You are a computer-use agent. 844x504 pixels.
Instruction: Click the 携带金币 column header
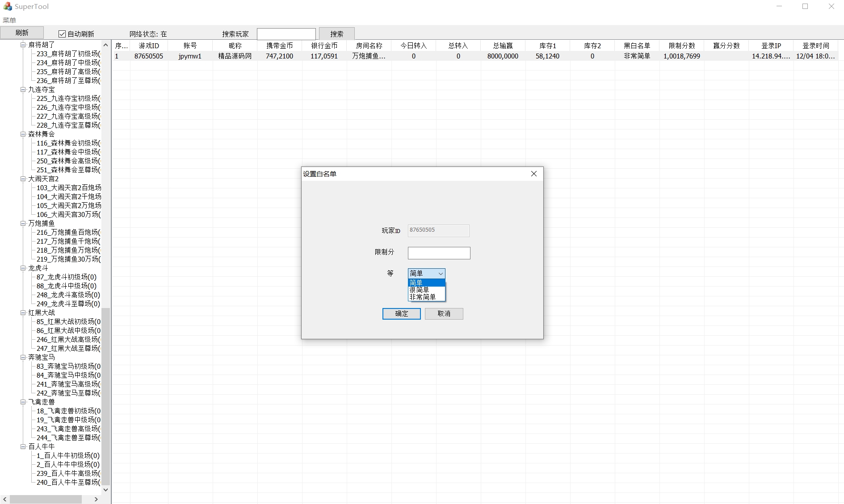pyautogui.click(x=279, y=46)
